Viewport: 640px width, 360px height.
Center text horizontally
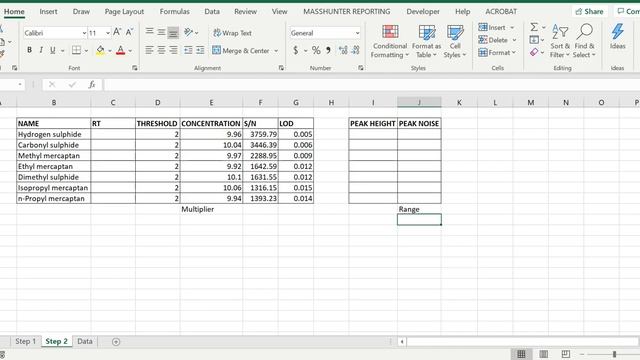[162, 50]
